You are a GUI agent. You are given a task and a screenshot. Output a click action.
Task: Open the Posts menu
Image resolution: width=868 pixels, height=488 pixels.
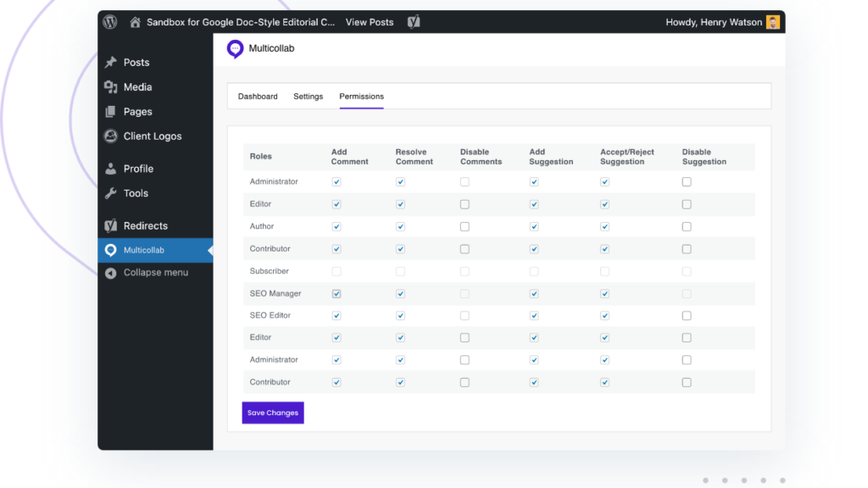(136, 63)
